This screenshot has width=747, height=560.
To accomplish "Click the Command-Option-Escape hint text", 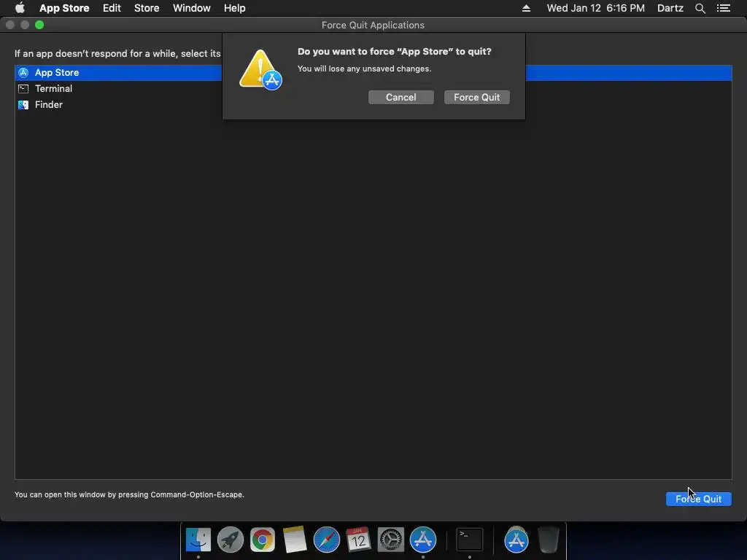I will point(129,495).
